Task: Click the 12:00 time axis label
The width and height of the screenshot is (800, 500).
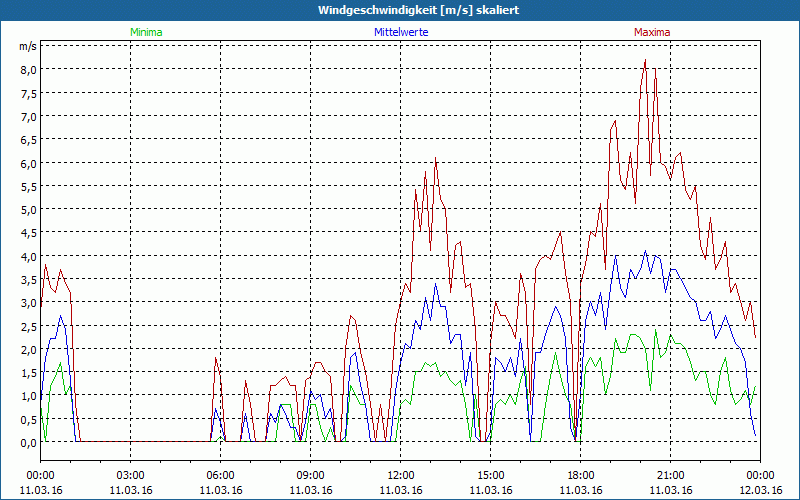Action: click(x=400, y=475)
